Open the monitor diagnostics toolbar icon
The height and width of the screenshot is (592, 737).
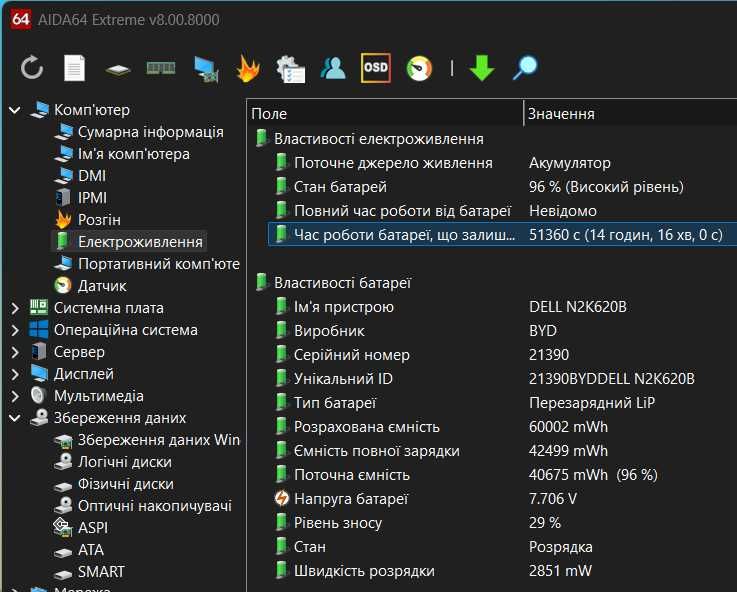[205, 70]
